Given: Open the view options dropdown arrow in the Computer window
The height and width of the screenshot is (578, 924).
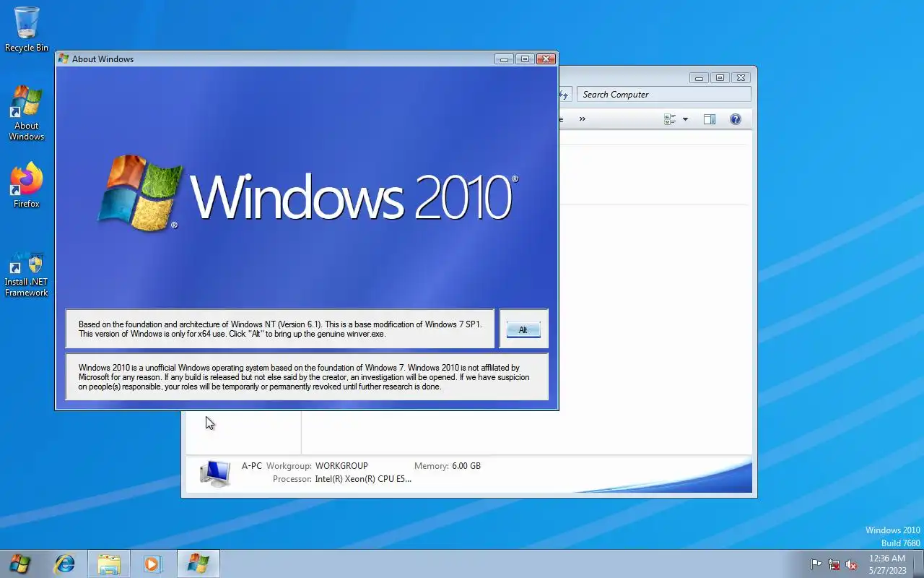Looking at the screenshot, I should point(685,119).
